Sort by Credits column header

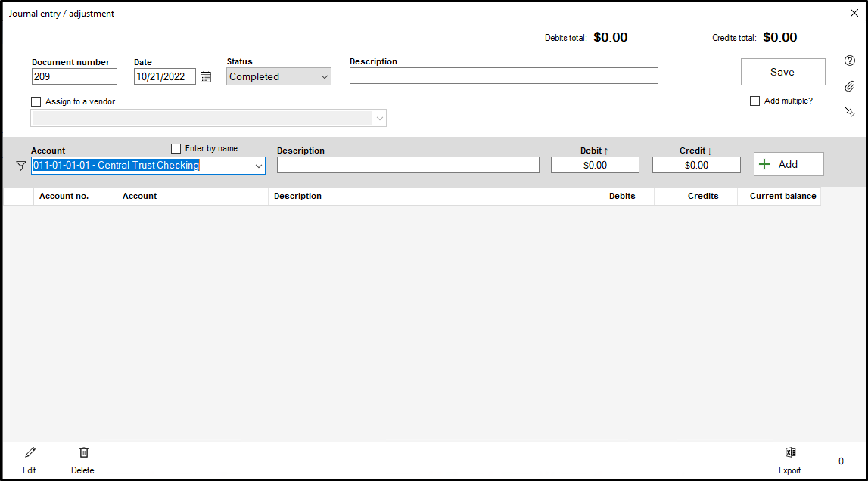coord(696,196)
